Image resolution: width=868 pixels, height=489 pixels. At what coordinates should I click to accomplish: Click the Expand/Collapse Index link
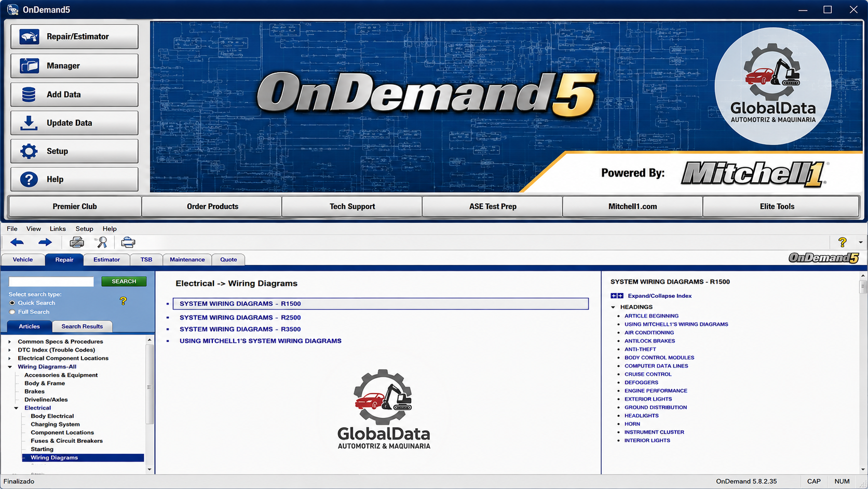[x=659, y=296]
